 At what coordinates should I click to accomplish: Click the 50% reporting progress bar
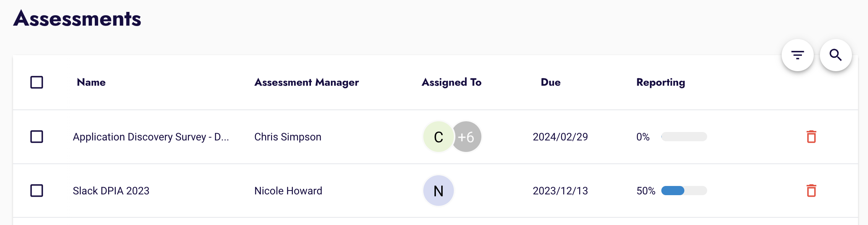click(x=684, y=191)
